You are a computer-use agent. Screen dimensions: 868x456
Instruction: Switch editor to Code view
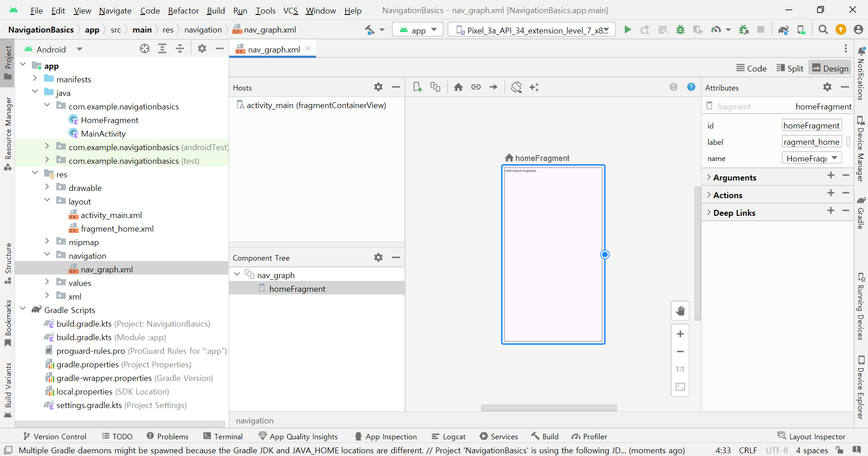point(751,68)
